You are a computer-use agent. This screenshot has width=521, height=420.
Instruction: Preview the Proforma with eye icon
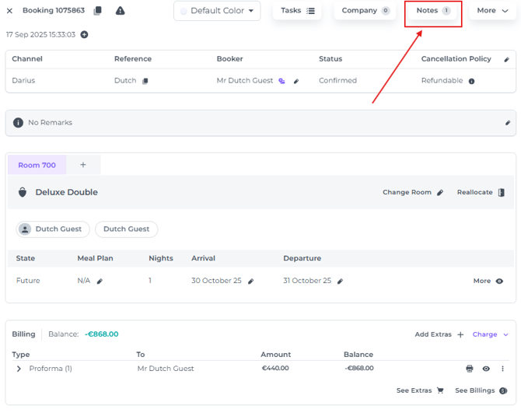point(486,369)
